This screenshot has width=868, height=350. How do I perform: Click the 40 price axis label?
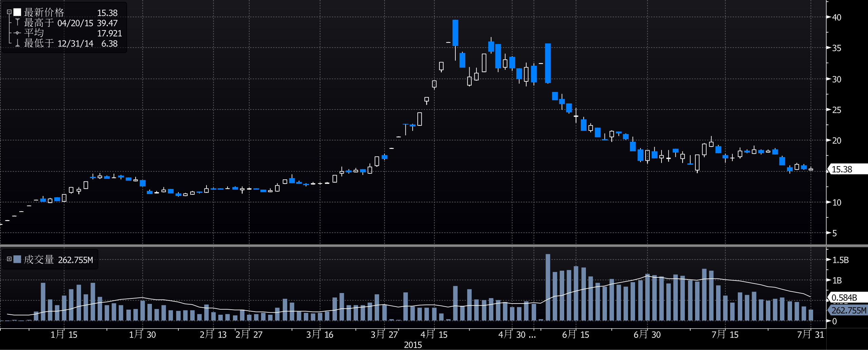tap(836, 17)
